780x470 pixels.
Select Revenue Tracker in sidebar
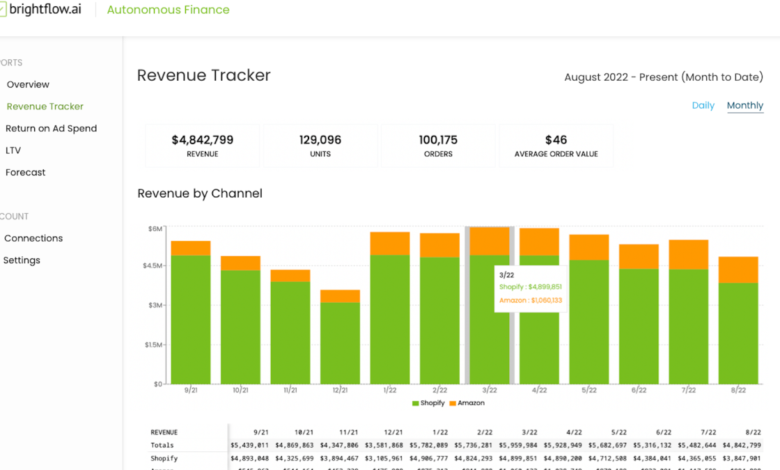[45, 106]
